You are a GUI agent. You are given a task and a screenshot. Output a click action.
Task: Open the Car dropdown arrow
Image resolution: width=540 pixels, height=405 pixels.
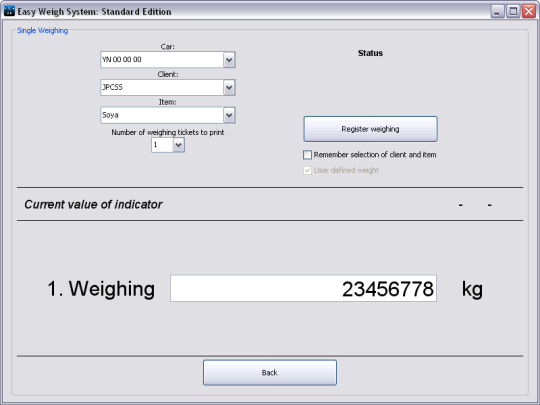pyautogui.click(x=229, y=60)
